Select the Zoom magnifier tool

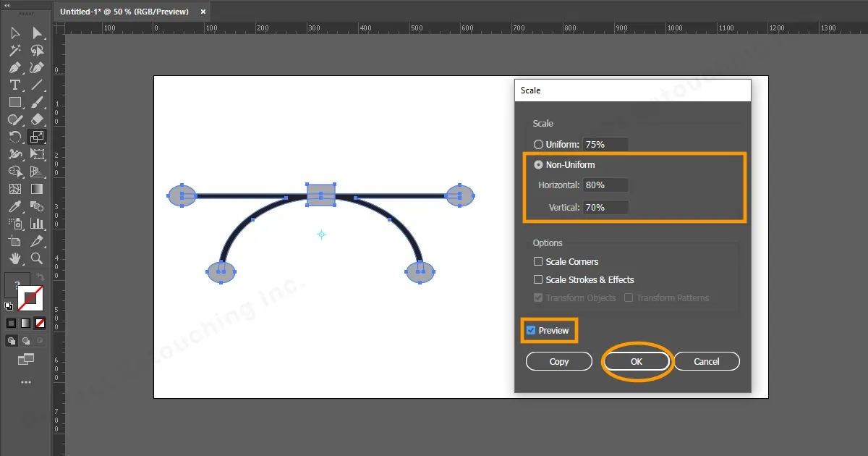point(37,258)
